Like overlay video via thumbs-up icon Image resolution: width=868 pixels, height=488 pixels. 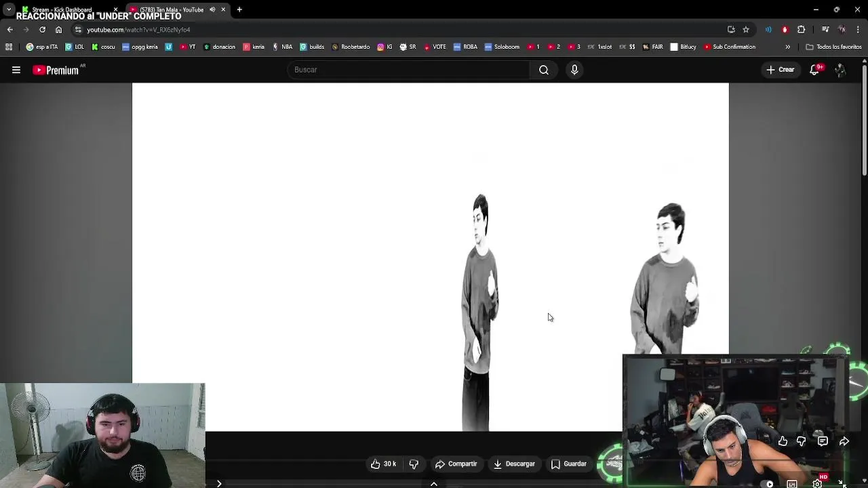[783, 441]
